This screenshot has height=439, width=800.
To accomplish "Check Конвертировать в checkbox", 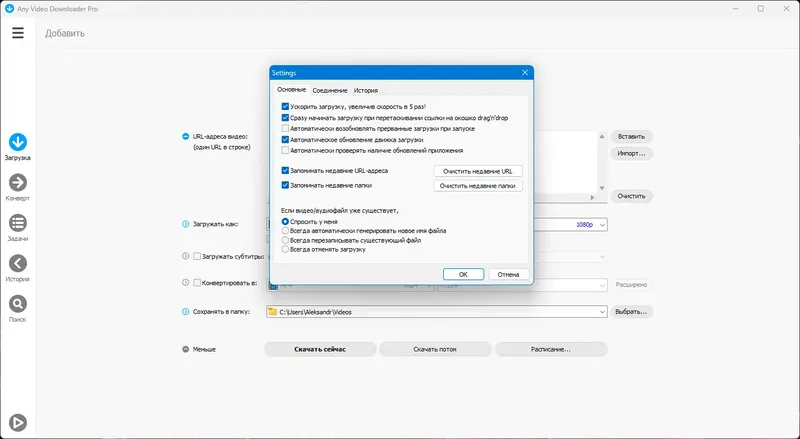I will click(x=197, y=282).
